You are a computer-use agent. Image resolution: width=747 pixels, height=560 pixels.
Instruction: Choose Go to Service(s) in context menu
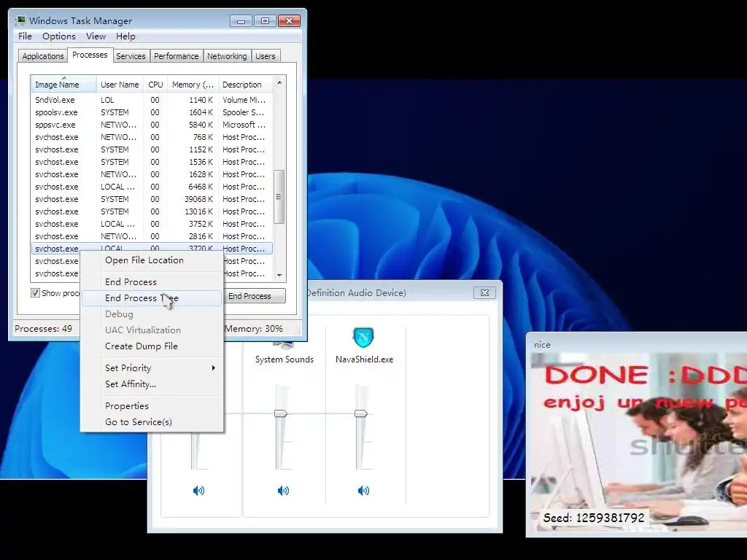coord(152,422)
